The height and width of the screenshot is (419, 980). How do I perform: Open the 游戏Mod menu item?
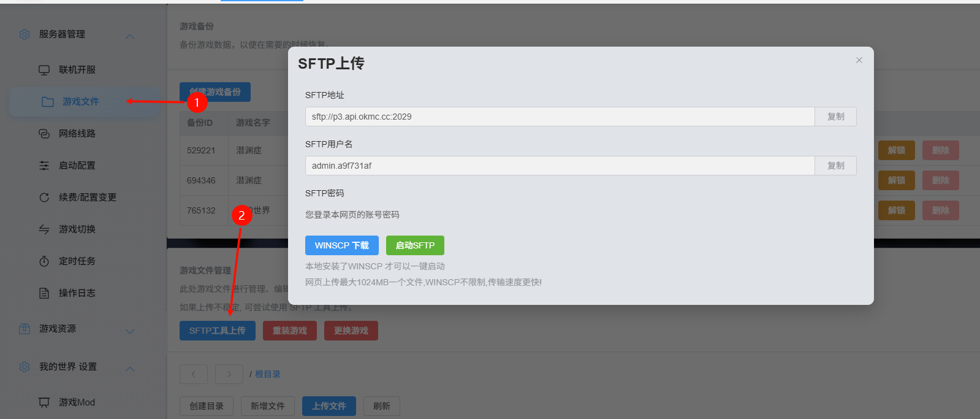(x=77, y=402)
